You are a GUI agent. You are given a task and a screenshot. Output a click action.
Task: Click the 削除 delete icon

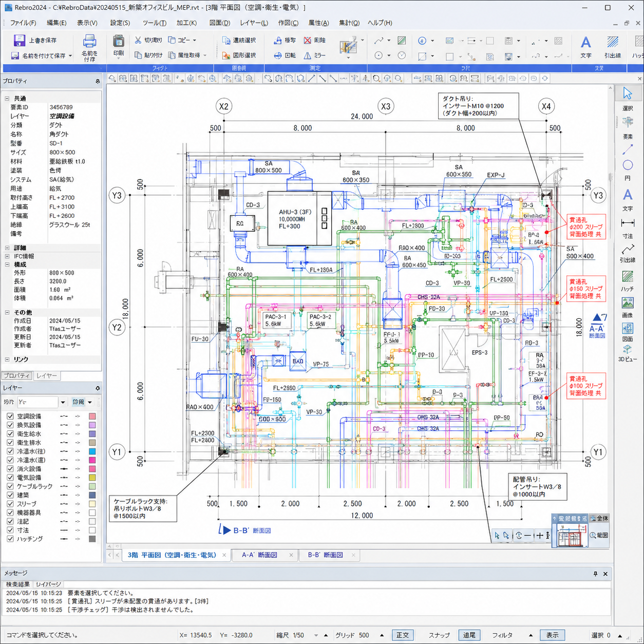307,40
